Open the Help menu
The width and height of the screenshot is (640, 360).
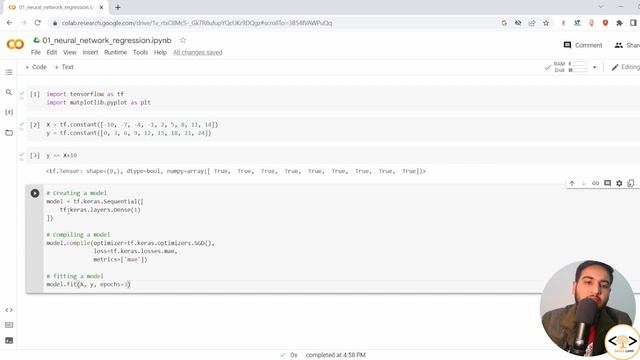click(x=160, y=52)
